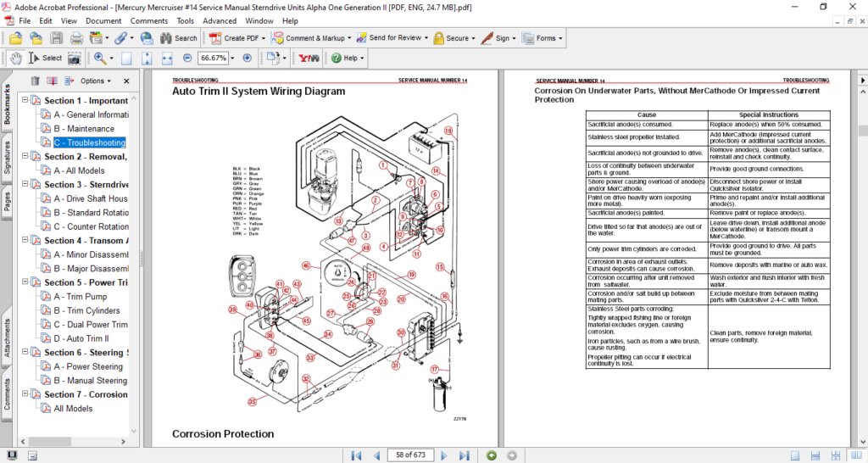Open the 'B - Maintenance' bookmark
Screen dimensions: 868x463
coord(83,129)
